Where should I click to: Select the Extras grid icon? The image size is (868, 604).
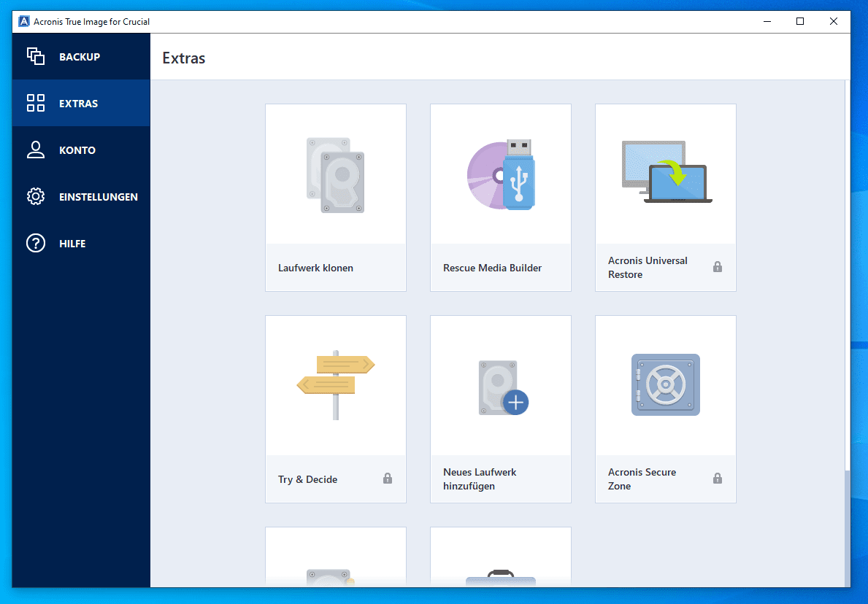36,103
